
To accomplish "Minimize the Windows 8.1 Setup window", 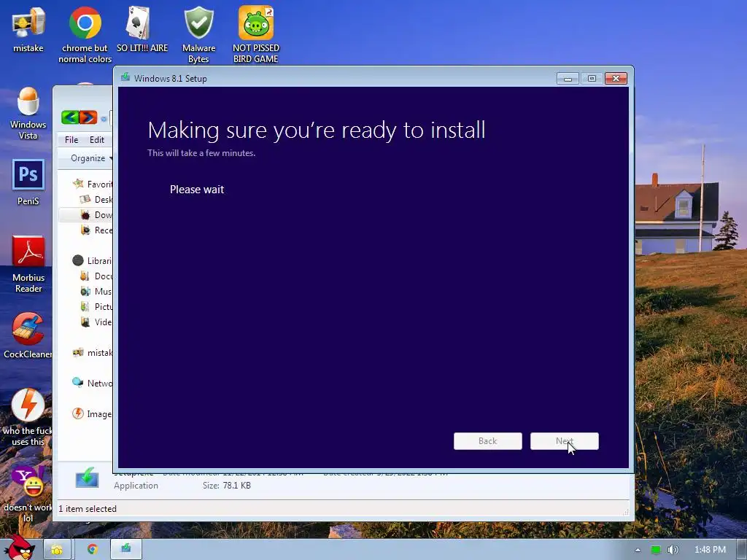I will pyautogui.click(x=568, y=78).
